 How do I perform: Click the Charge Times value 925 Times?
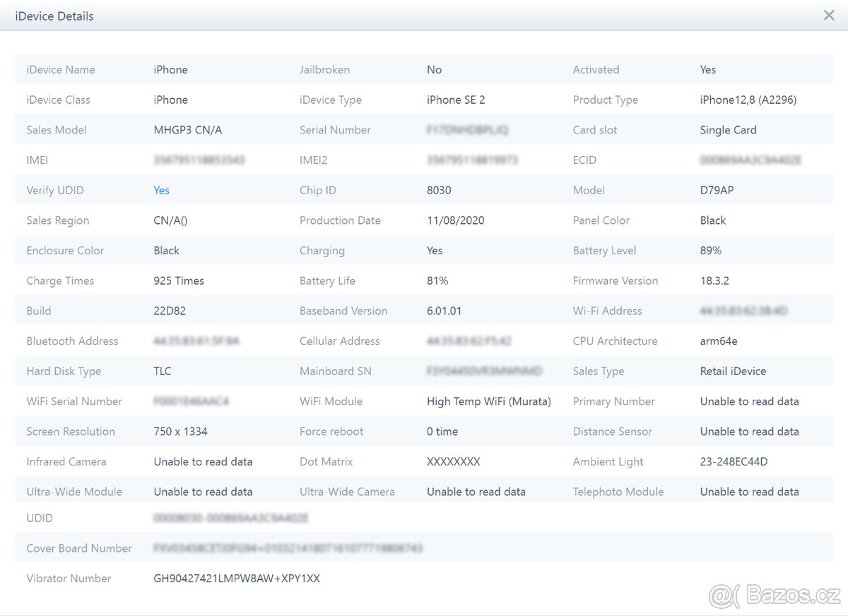[178, 280]
